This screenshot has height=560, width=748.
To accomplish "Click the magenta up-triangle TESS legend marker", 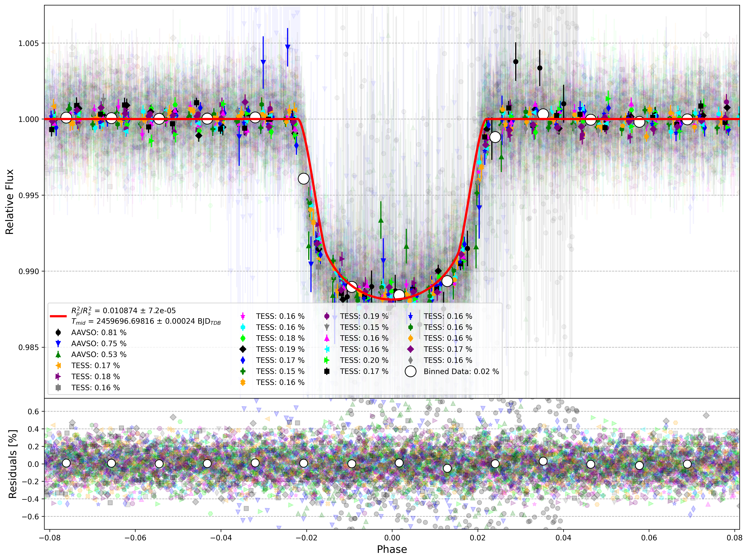I will coord(327,338).
